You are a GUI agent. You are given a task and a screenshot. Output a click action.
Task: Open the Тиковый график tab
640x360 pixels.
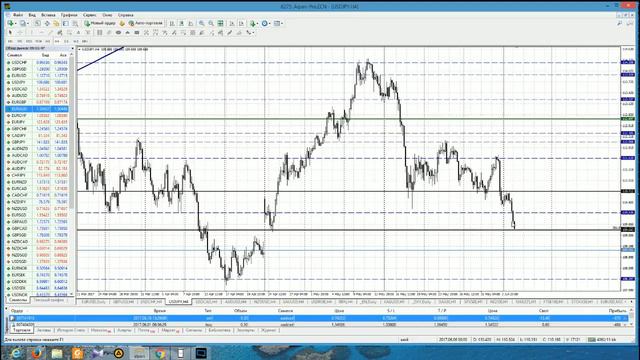coord(48,300)
